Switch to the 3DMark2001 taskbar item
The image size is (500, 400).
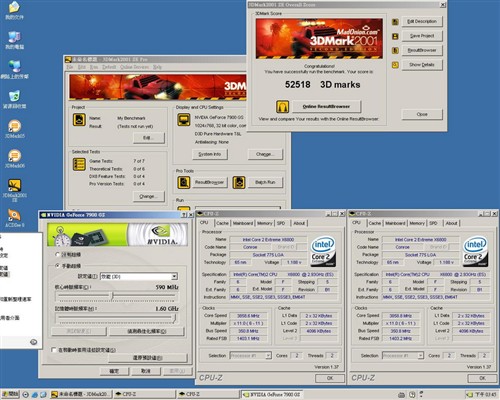coord(81,394)
